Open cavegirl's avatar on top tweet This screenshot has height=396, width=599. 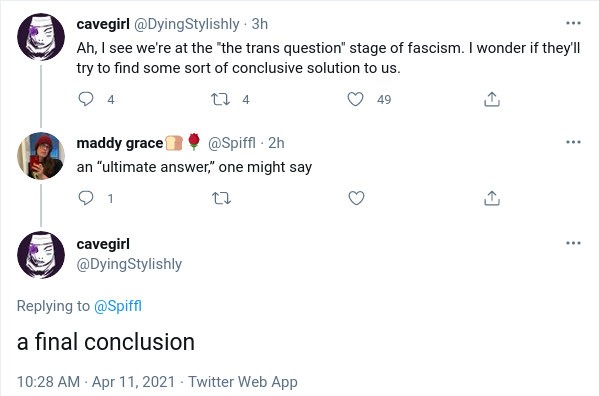click(x=41, y=37)
